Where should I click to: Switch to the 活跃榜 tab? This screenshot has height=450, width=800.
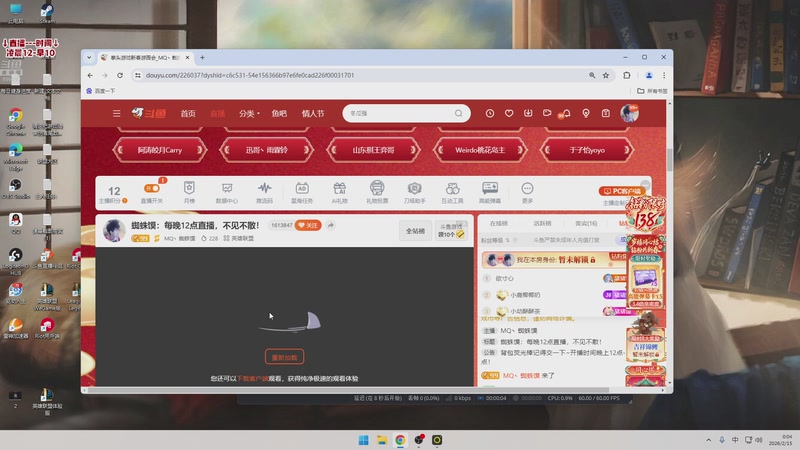(542, 223)
